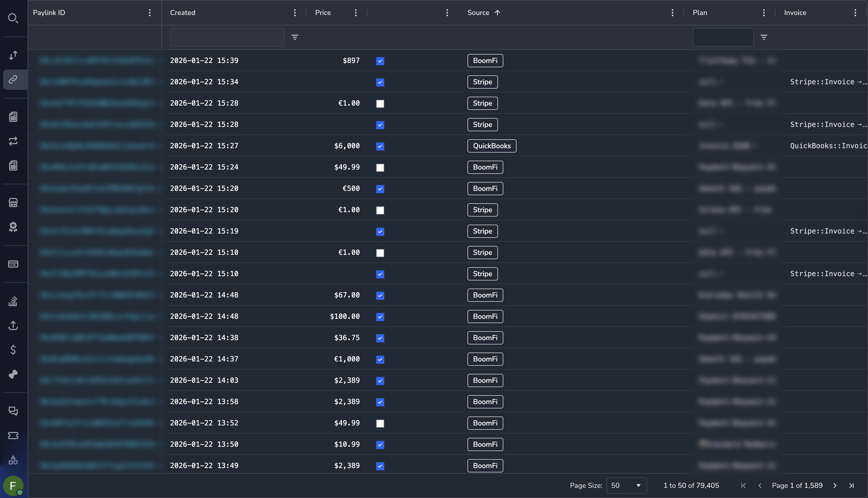Jump to the last page
868x498 pixels.
coord(852,485)
